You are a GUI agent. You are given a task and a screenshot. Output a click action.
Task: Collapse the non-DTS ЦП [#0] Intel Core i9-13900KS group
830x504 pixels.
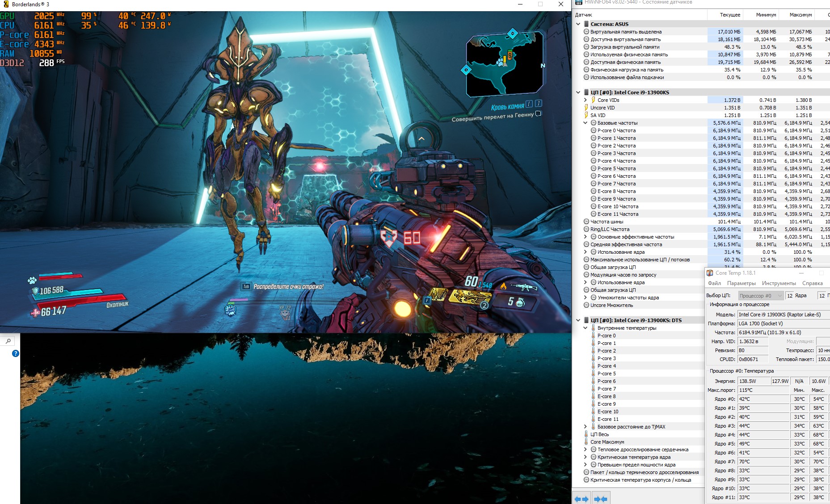(578, 92)
